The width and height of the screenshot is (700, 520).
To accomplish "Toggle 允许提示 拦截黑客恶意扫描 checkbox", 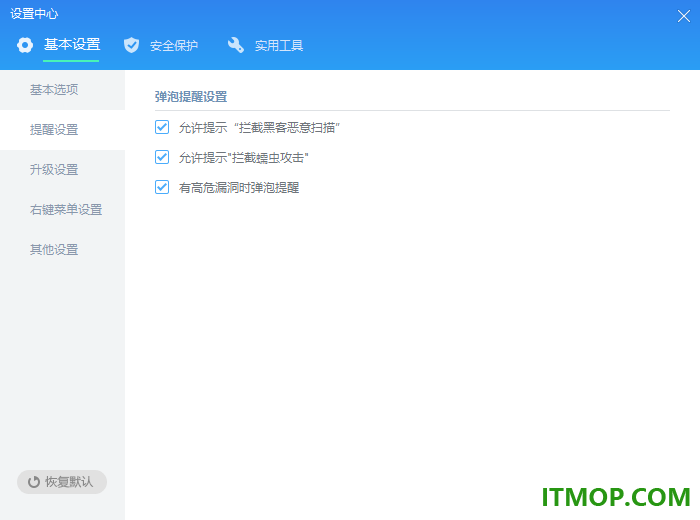I will [162, 127].
